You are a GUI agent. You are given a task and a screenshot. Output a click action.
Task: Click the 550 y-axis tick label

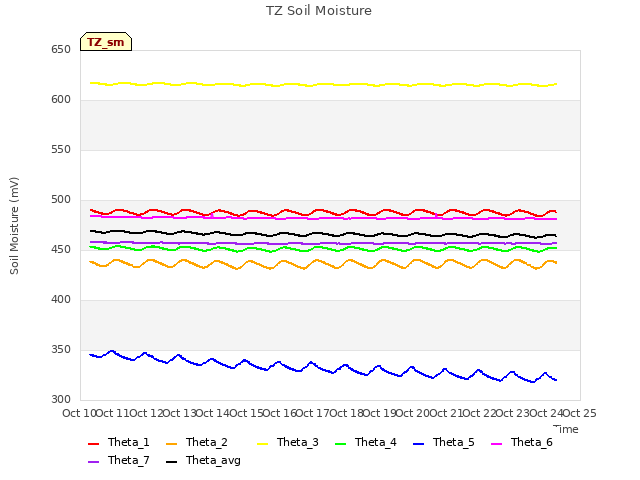[61, 149]
